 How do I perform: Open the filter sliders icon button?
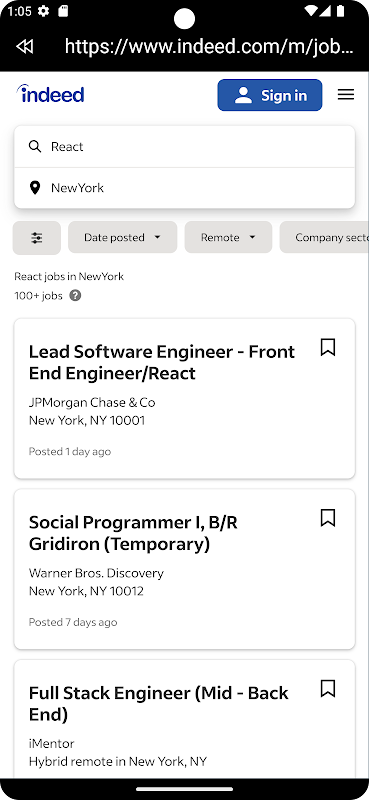pos(37,238)
